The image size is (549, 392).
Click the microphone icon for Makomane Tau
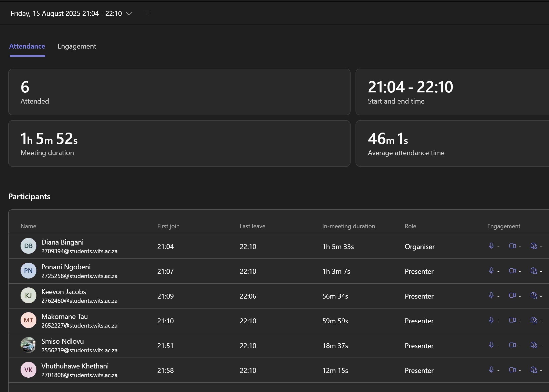[492, 320]
